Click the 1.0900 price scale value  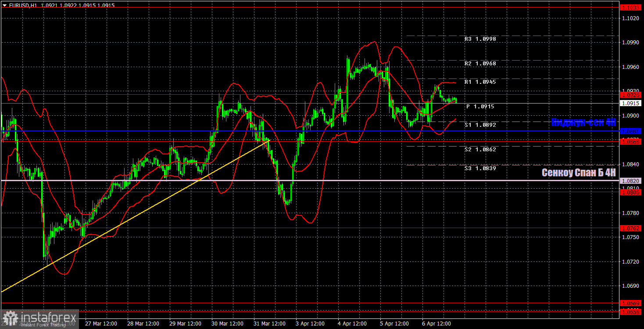[631, 116]
